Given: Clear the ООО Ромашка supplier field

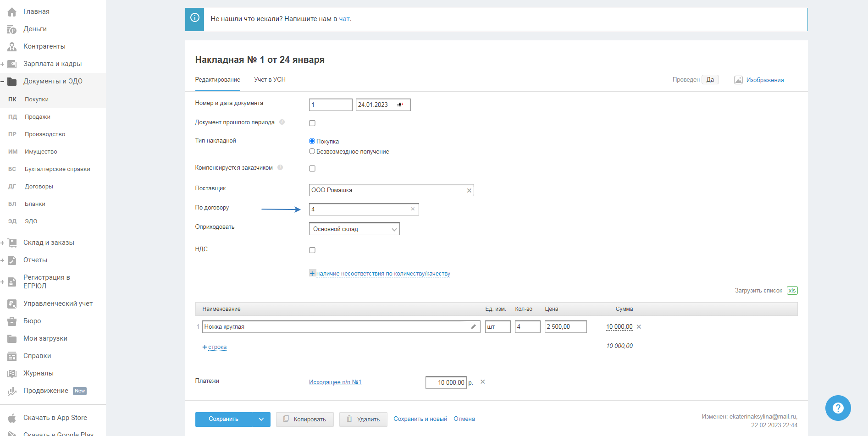Looking at the screenshot, I should (x=469, y=191).
